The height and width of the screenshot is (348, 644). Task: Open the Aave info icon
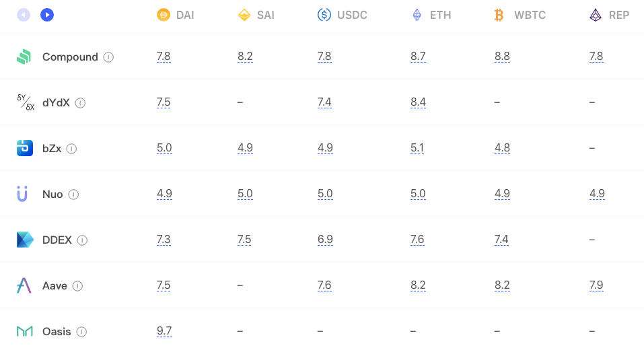coord(77,286)
